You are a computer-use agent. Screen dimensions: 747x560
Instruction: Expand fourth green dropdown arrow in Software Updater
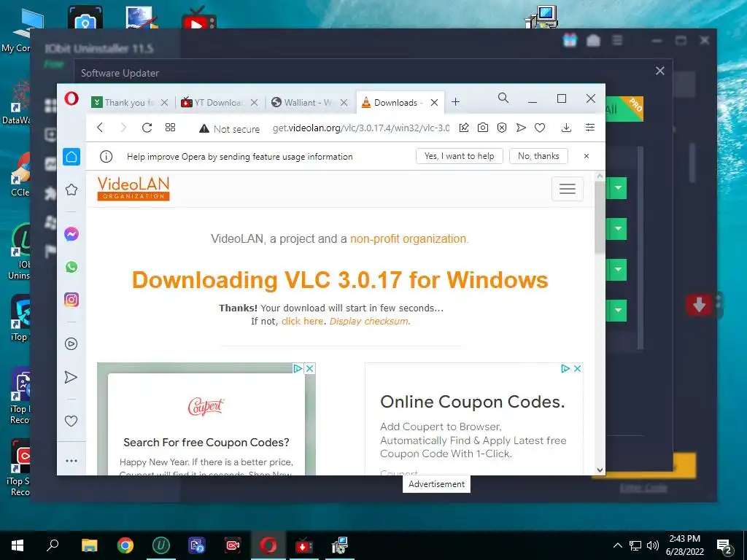(x=618, y=311)
